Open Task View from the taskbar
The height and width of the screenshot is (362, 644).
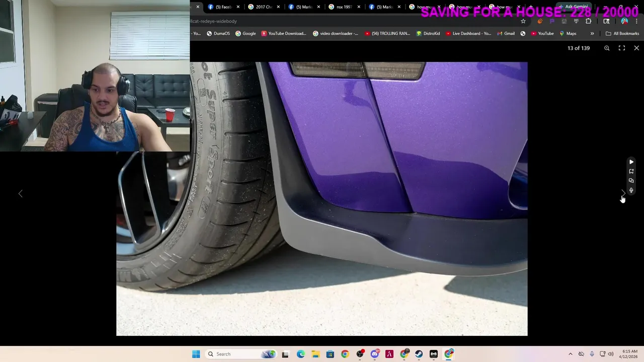tap(285, 354)
